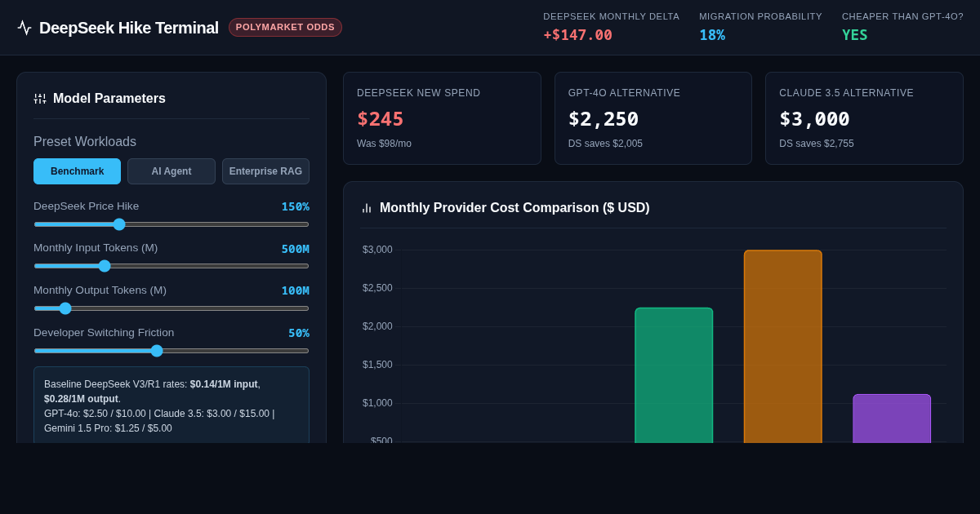Screen dimensions: 980x514
Task: Click the YES cheaper than GPT-4o value
Action: coord(855,35)
